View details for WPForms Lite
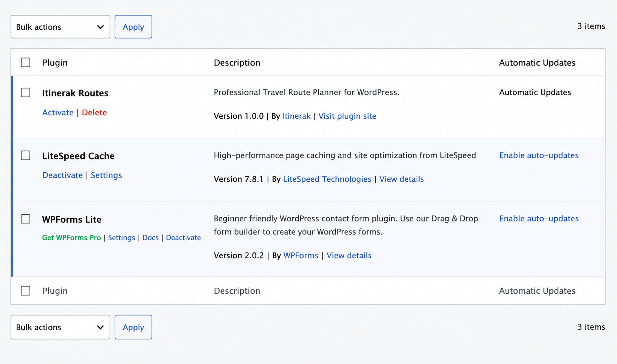The height and width of the screenshot is (364, 617). pyautogui.click(x=349, y=256)
